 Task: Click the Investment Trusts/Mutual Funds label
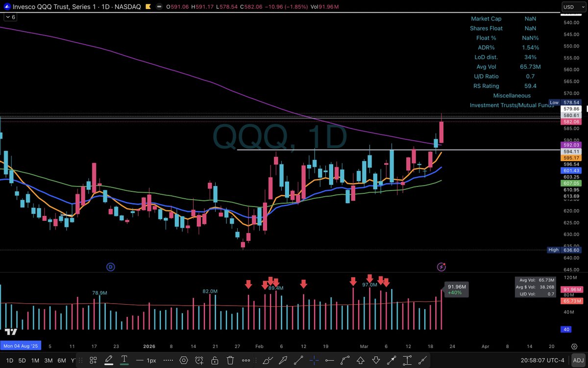pos(512,105)
